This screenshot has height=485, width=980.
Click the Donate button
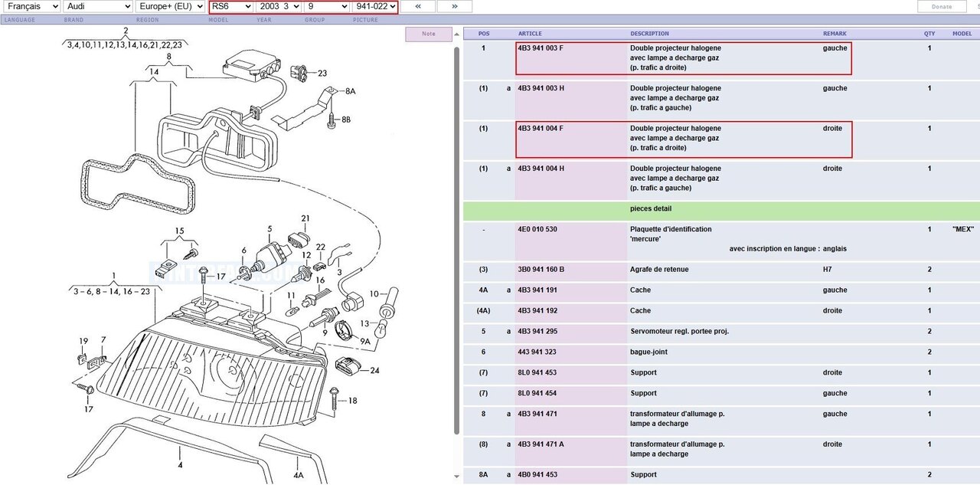pyautogui.click(x=942, y=6)
